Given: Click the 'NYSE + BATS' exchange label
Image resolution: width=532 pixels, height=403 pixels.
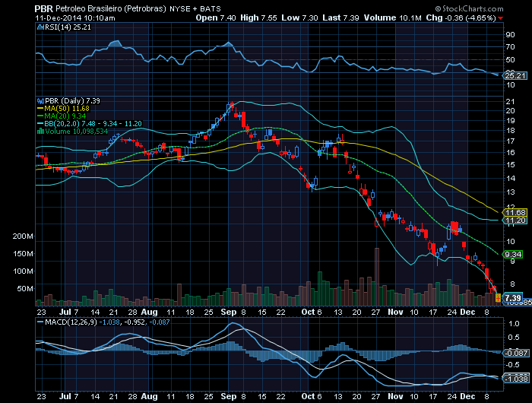Looking at the screenshot, I should tap(195, 9).
